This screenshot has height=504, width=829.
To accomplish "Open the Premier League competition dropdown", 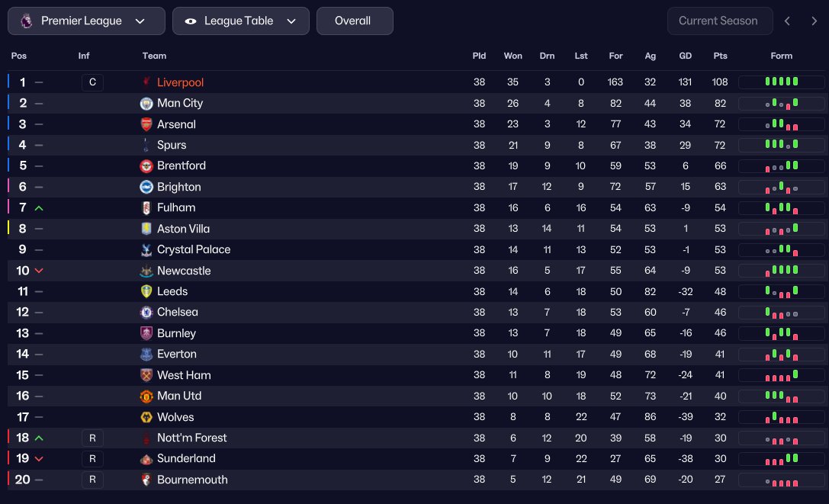I will point(86,21).
